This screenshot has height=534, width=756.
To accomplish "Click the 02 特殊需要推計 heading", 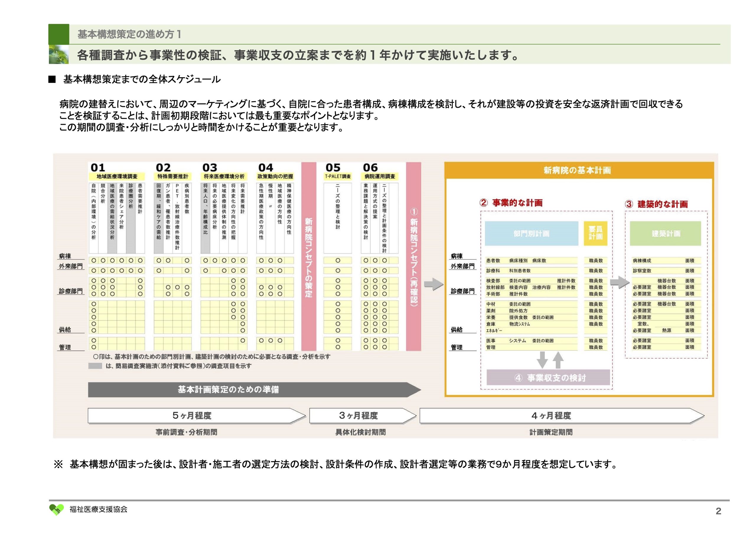I will [172, 172].
